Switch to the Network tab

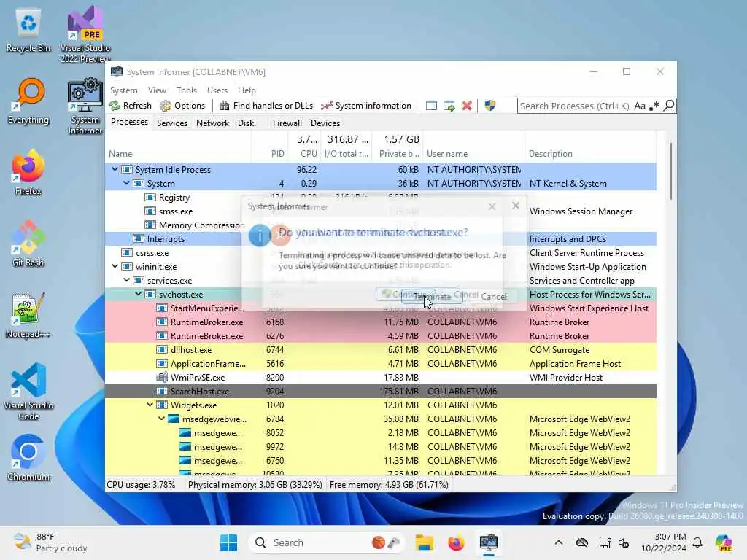212,122
